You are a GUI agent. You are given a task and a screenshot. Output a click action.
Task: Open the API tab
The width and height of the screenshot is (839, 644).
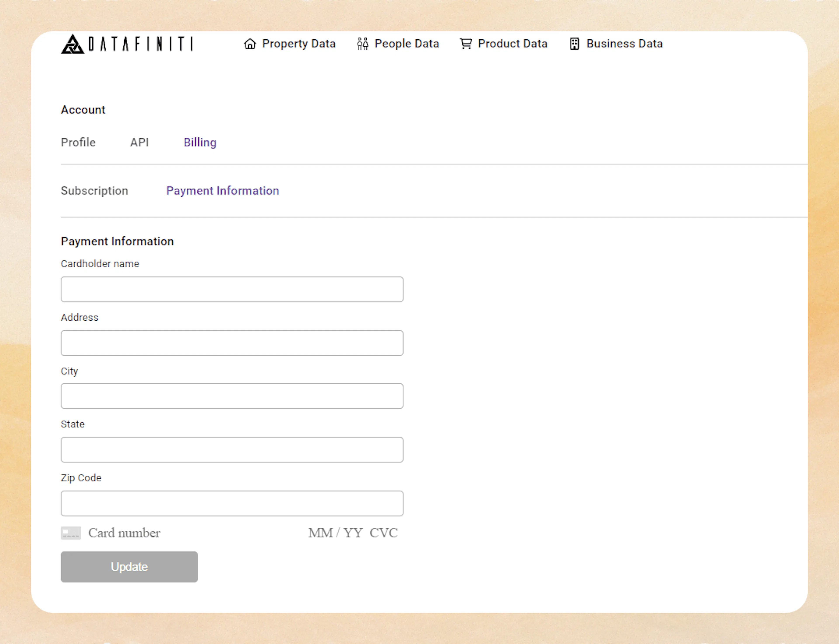tap(140, 142)
